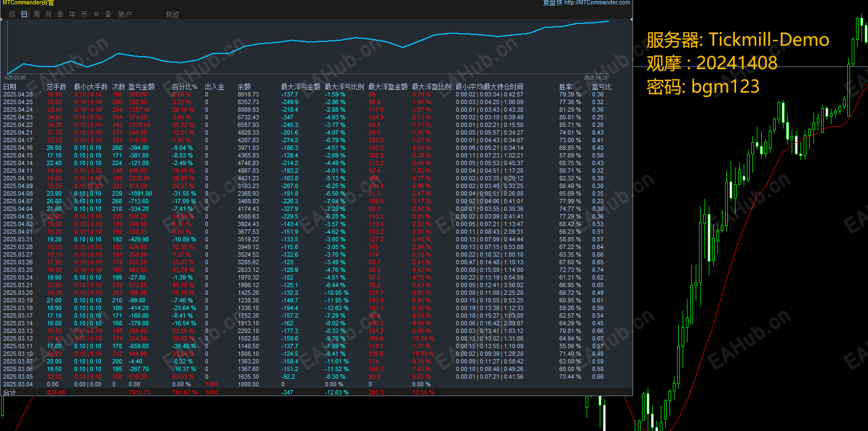Screen dimensions: 868x431
Task: Click the 最大浮盈比例 column header
Action: click(432, 87)
